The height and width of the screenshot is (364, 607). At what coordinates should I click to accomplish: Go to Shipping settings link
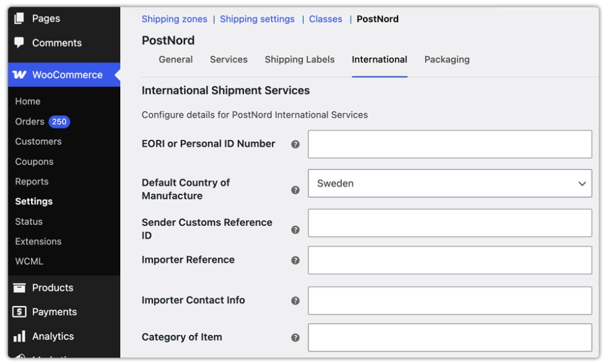pyautogui.click(x=257, y=19)
